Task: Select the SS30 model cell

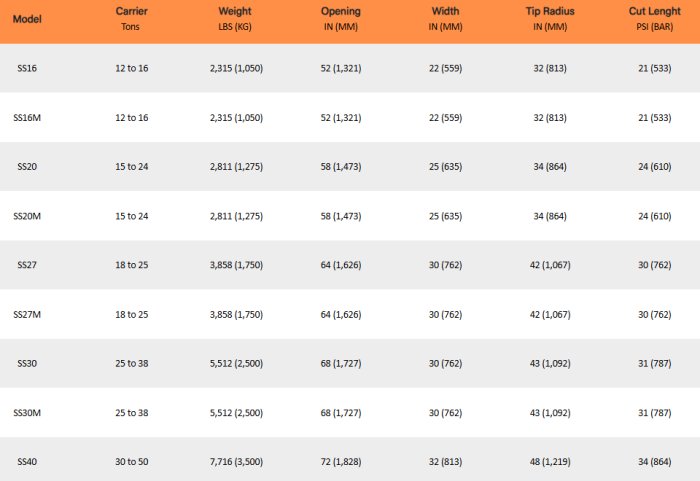Action: coord(26,363)
